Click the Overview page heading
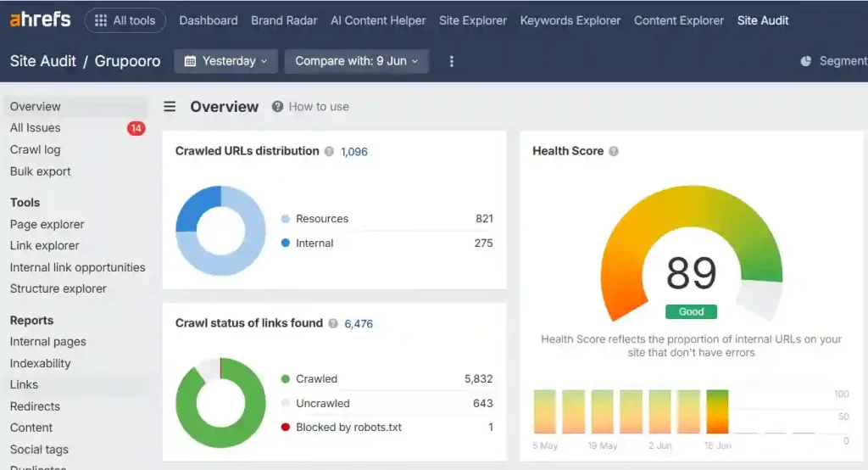The image size is (868, 470). pyautogui.click(x=224, y=106)
